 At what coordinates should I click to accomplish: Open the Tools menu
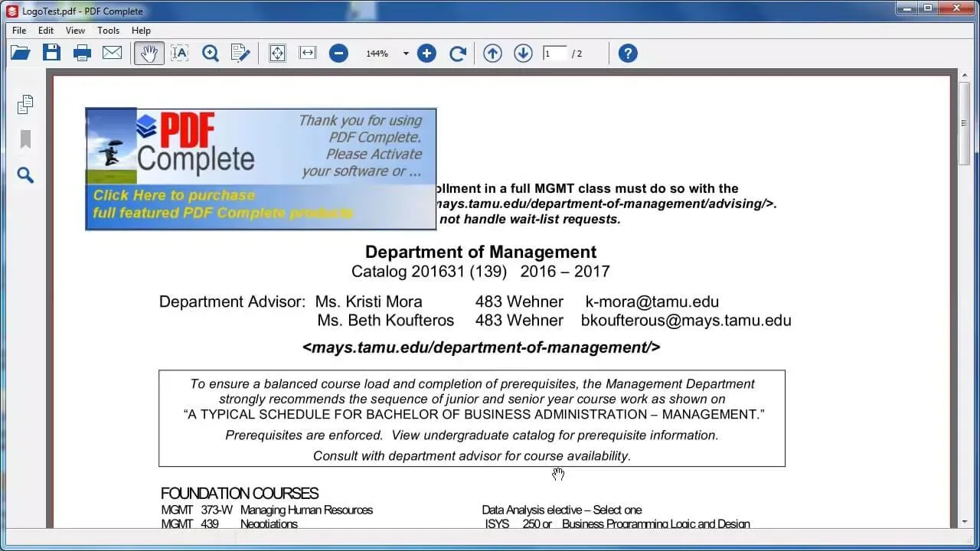109,31
